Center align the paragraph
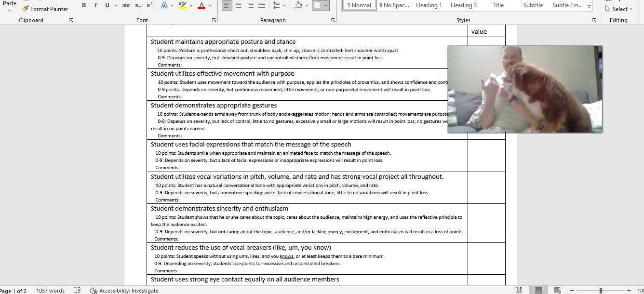This screenshot has height=294, width=644. pyautogui.click(x=239, y=5)
